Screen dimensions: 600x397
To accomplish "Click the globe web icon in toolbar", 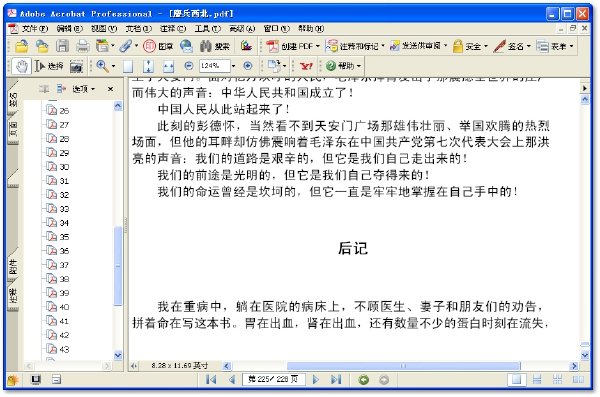I will pyautogui.click(x=186, y=46).
